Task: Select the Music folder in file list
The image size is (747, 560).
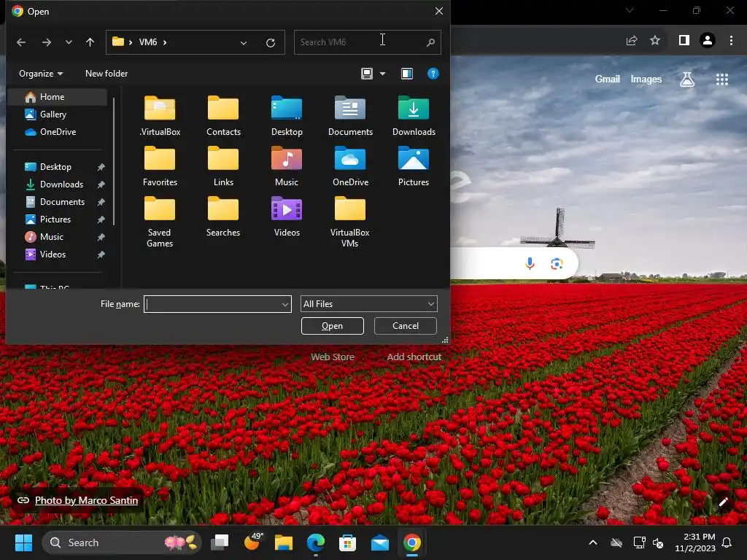Action: pos(287,166)
